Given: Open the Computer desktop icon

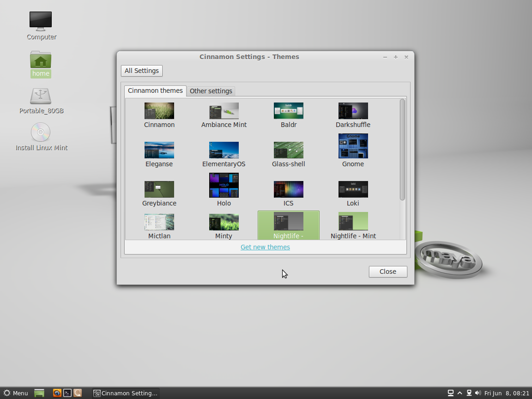Looking at the screenshot, I should (41, 26).
